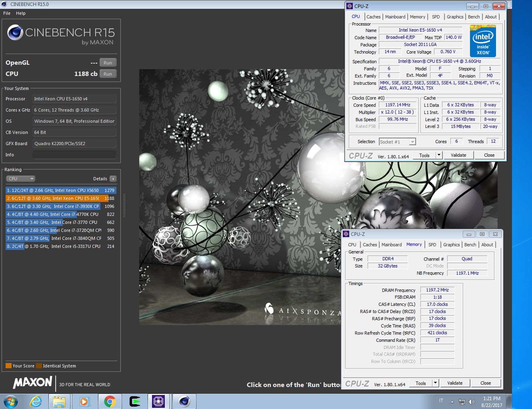Screen dimensions: 532x409
Task: Open the Socket #1 selection dropdown
Action: (x=397, y=142)
